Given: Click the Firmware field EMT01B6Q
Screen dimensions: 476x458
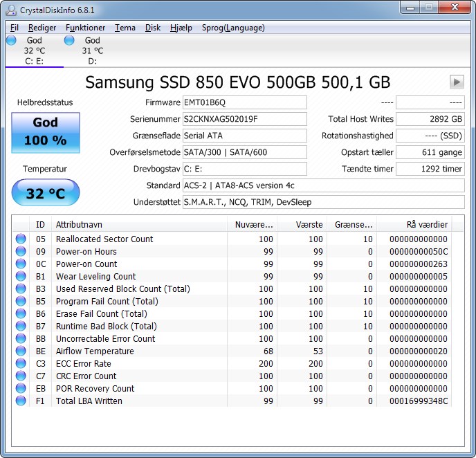Looking at the screenshot, I should (245, 102).
